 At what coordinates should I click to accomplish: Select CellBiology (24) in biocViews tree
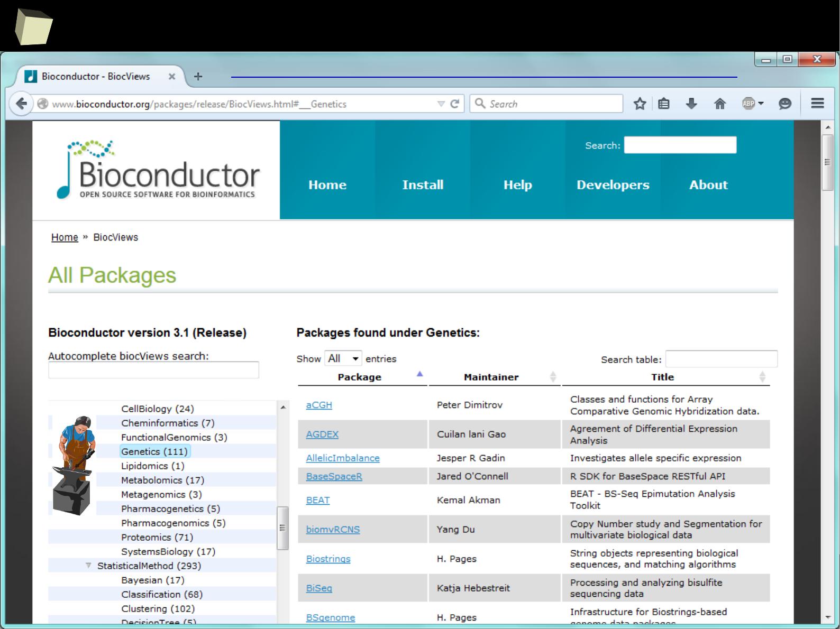point(158,409)
